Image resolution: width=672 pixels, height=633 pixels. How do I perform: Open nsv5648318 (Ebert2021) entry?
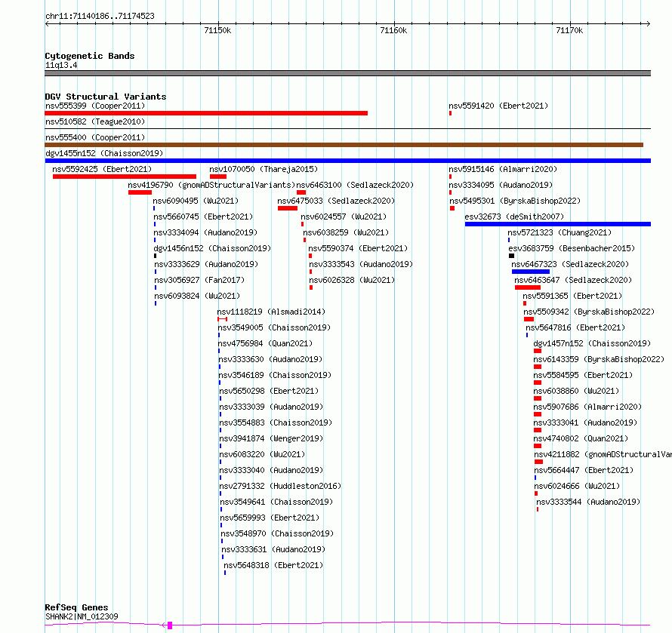pos(273,565)
